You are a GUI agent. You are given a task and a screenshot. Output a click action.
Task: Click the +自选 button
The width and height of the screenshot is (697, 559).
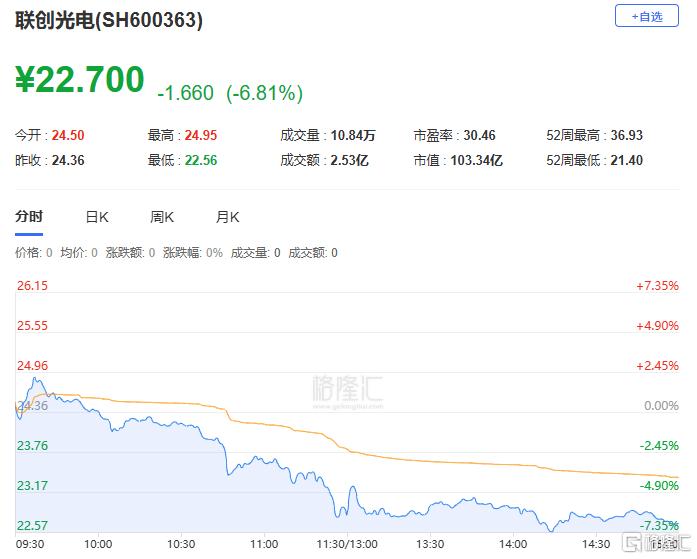[x=646, y=16]
